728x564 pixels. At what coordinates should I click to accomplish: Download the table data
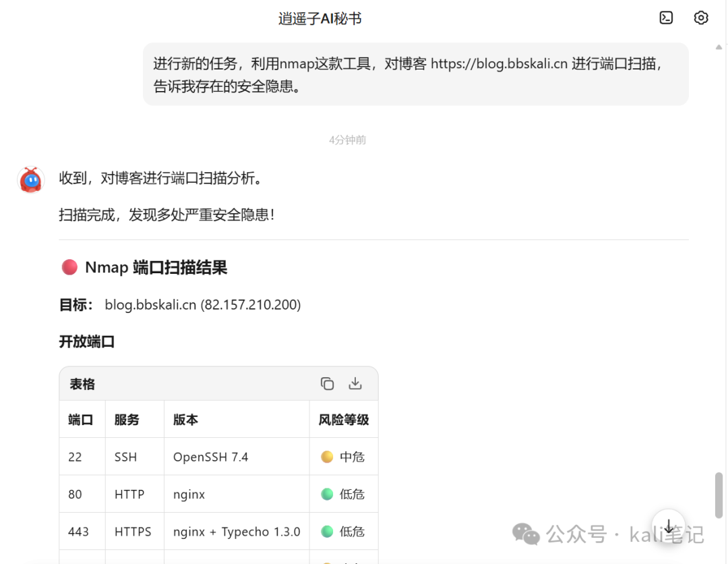[355, 383]
